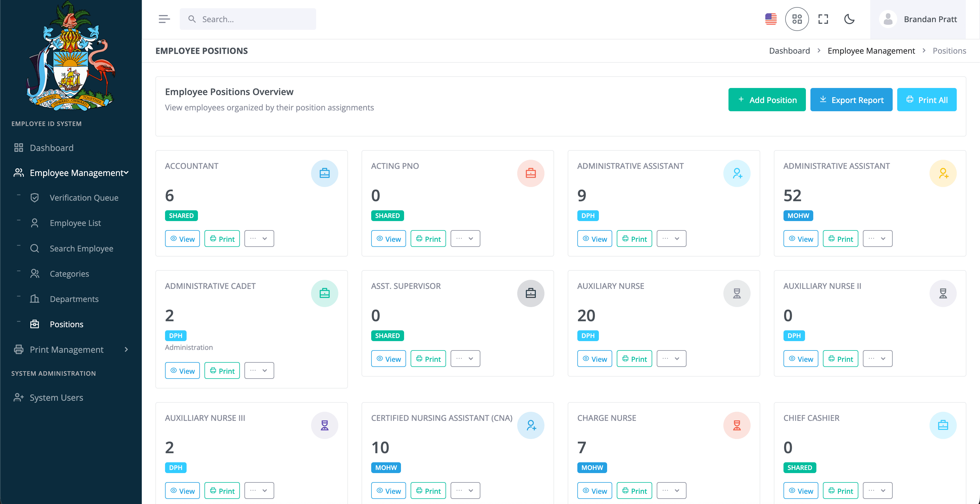Open the Dashboard breadcrumb link
This screenshot has width=980, height=504.
[790, 50]
